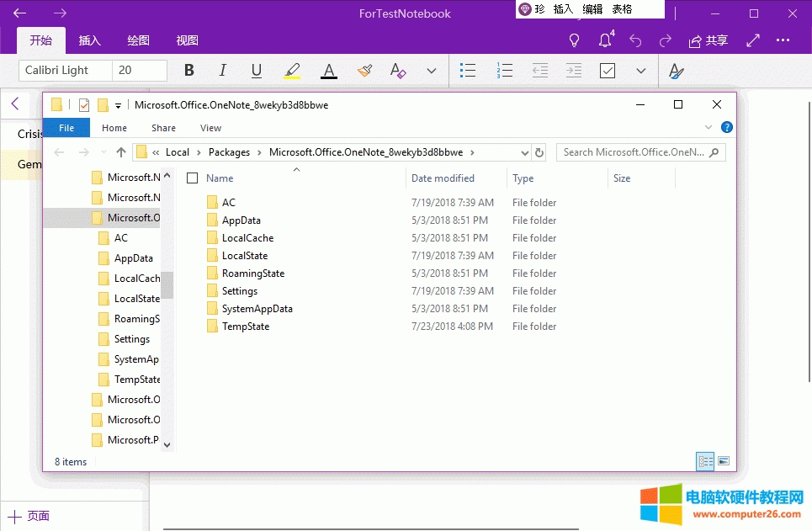
Task: Click the Tell me lightbulb icon
Action: 574,40
